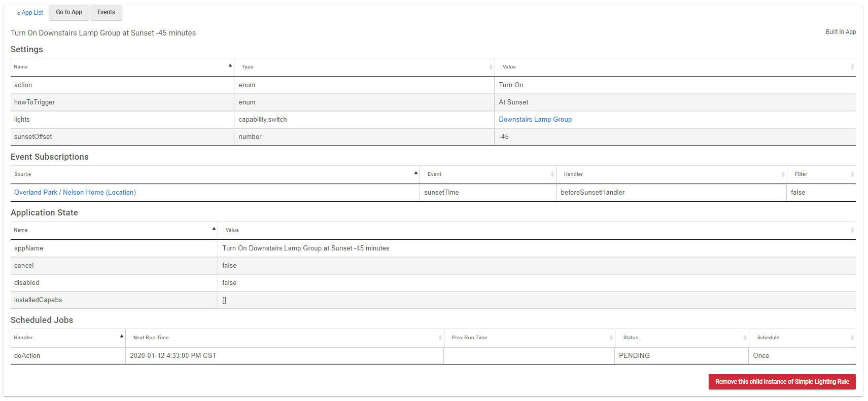The image size is (868, 401).
Task: Click the 'PENDING' status cell
Action: (x=682, y=356)
